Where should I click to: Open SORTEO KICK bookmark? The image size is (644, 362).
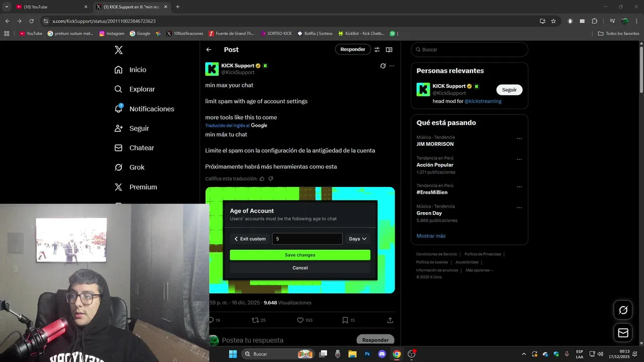(x=276, y=34)
